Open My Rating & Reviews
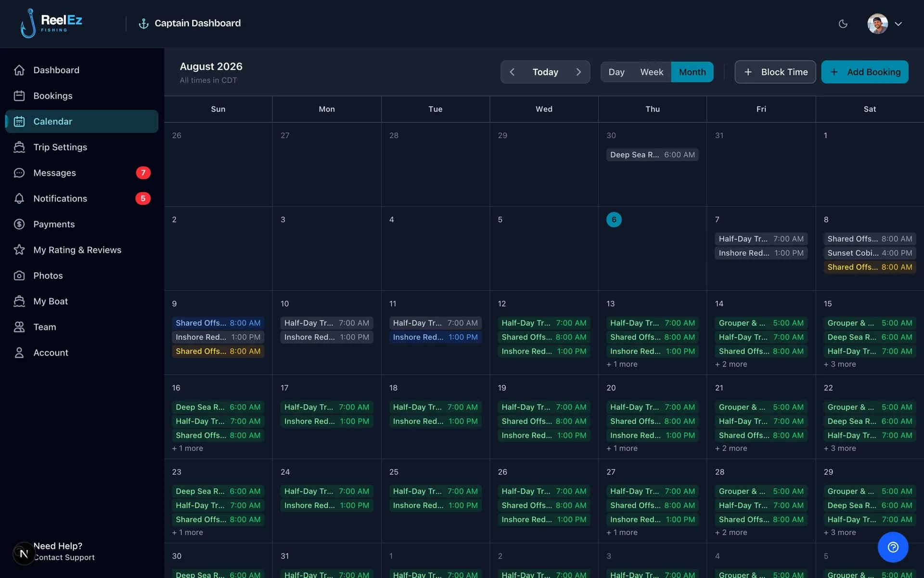This screenshot has width=924, height=578. coord(82,250)
